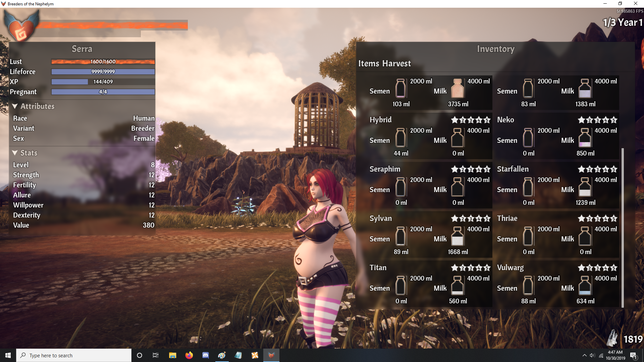Open the Windows Start menu

point(8,355)
